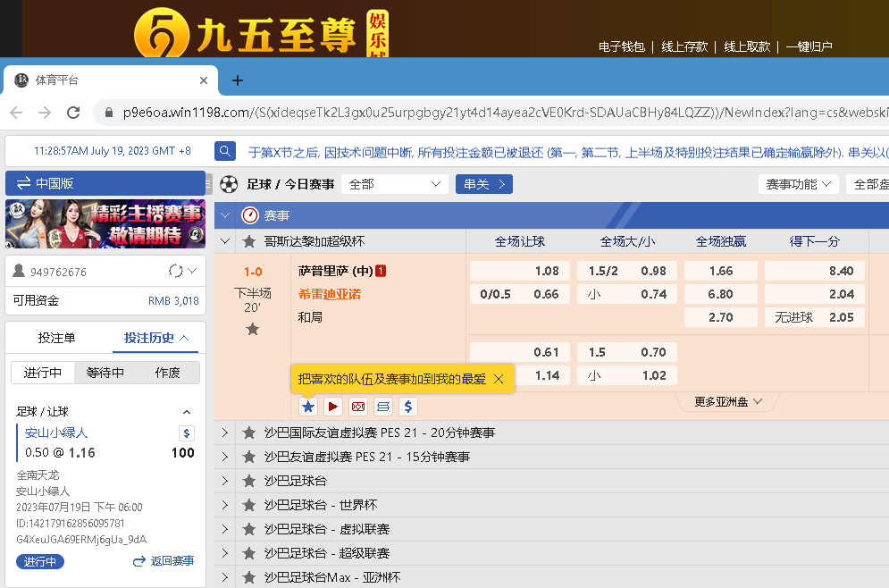Expand 沙巴足球台 - 虚拟联赛 row

[x=225, y=529]
